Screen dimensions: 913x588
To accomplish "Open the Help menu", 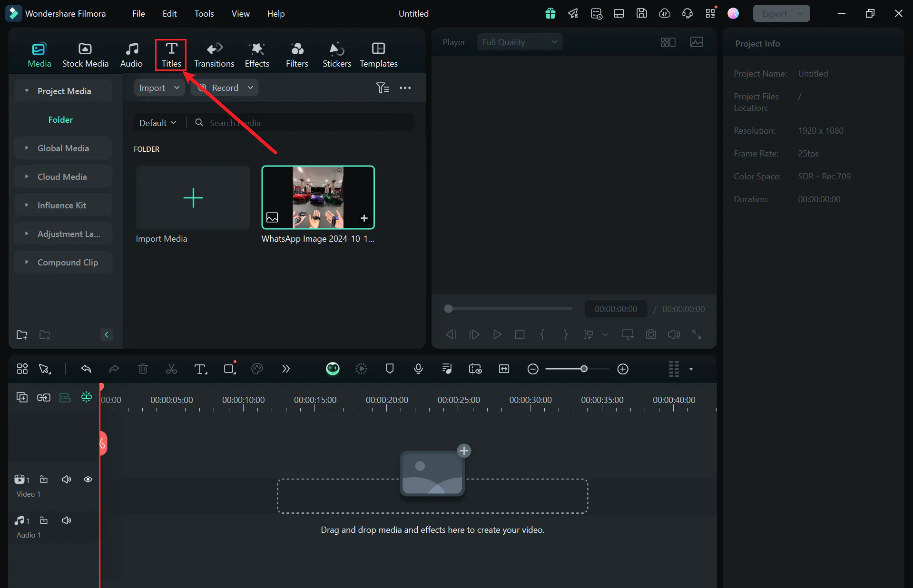I will pyautogui.click(x=275, y=14).
